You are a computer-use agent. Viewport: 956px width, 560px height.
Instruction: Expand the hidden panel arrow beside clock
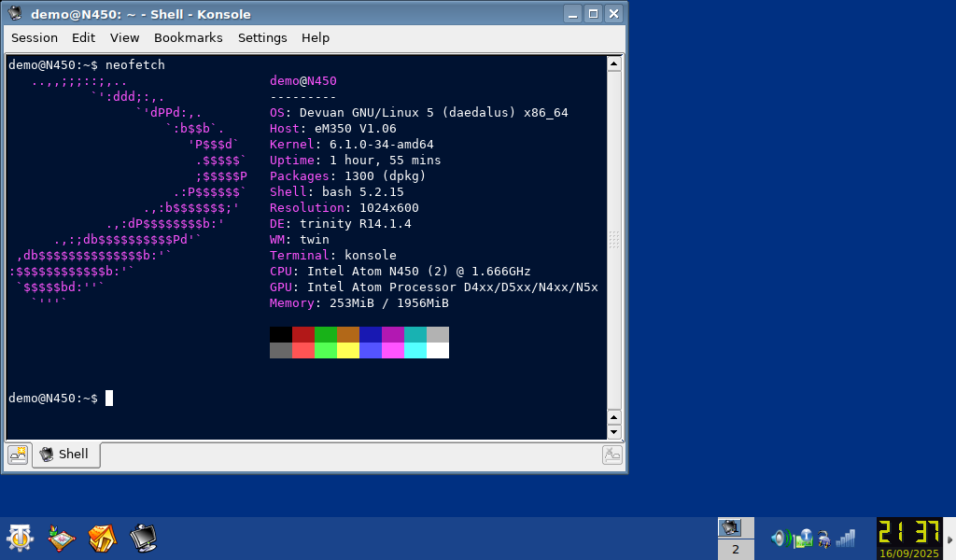pos(949,539)
